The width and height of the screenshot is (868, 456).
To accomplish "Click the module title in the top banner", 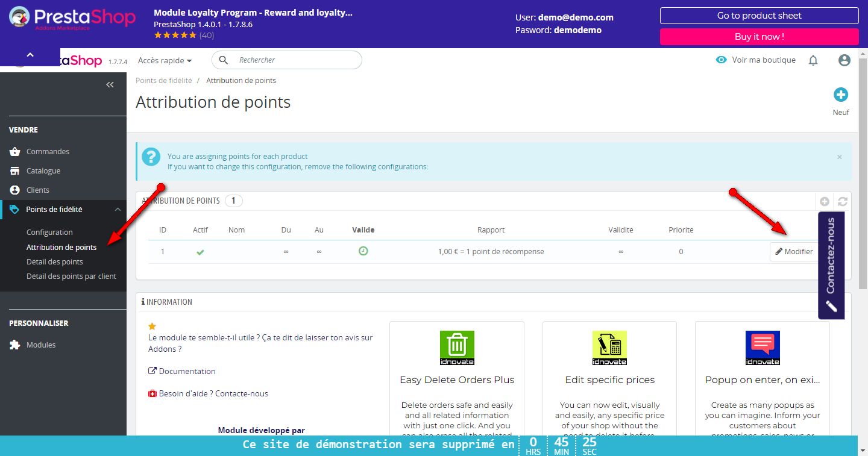I will 253,13.
